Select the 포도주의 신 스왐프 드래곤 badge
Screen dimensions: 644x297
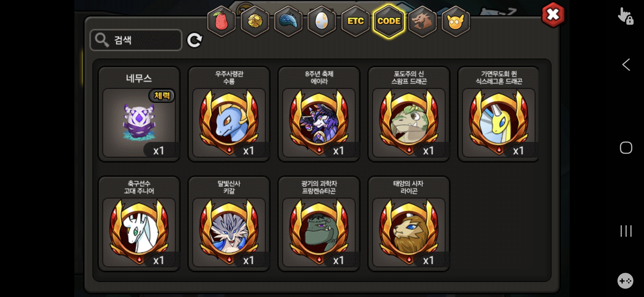point(409,114)
